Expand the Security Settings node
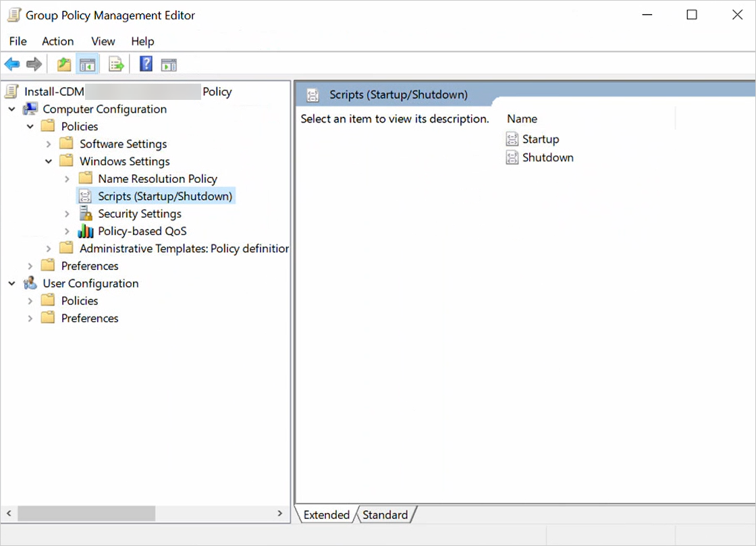Viewport: 756px width, 546px height. [67, 214]
